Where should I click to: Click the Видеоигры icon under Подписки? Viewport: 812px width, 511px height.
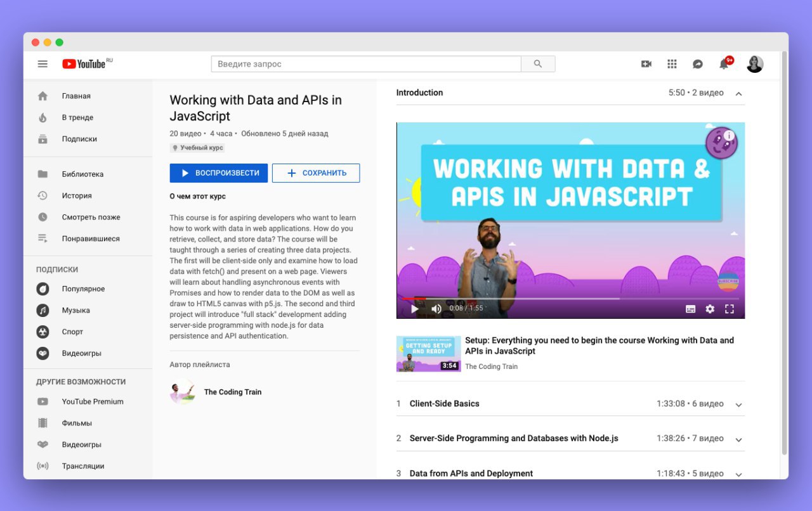click(x=43, y=354)
